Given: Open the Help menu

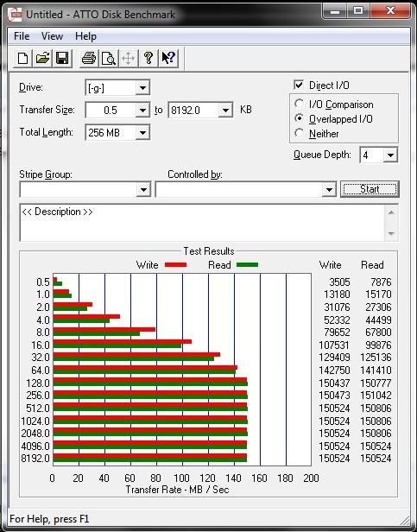Looking at the screenshot, I should coord(85,36).
